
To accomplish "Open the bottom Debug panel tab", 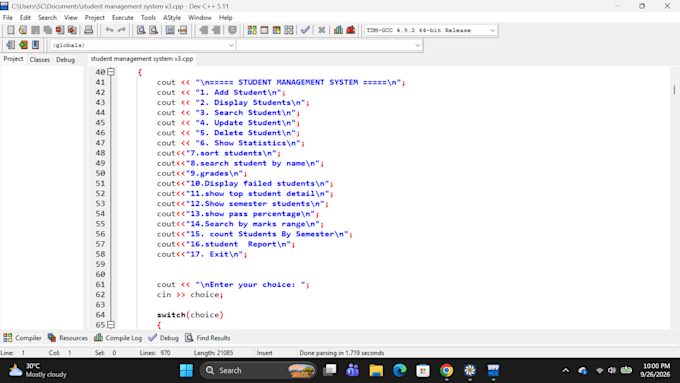I will (163, 337).
